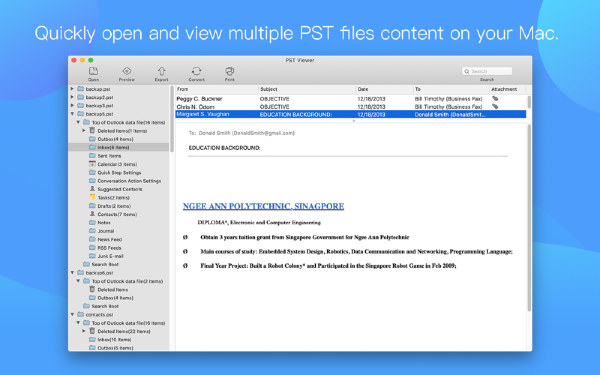
Task: Click the Convert toolbar icon
Action: pyautogui.click(x=196, y=71)
